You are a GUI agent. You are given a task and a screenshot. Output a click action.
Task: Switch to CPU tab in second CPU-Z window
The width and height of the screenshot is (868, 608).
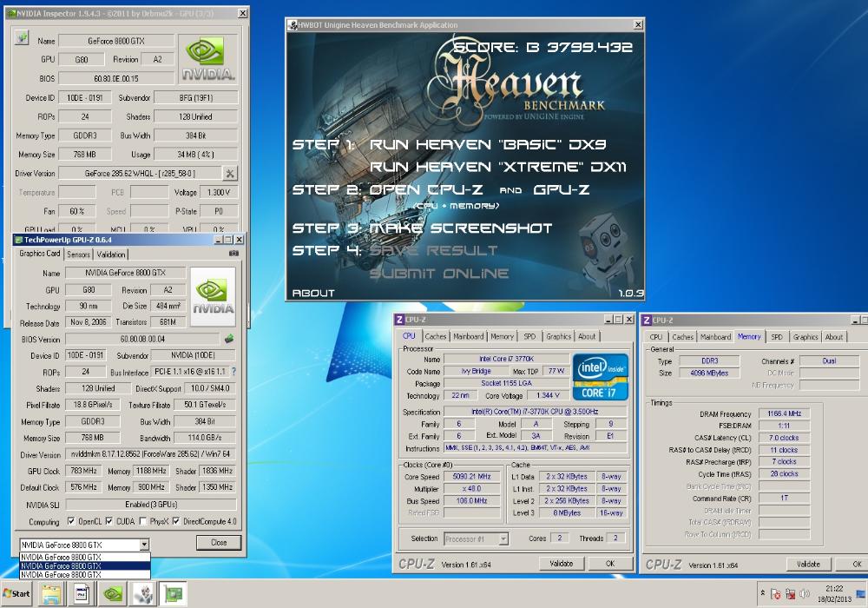tap(656, 337)
